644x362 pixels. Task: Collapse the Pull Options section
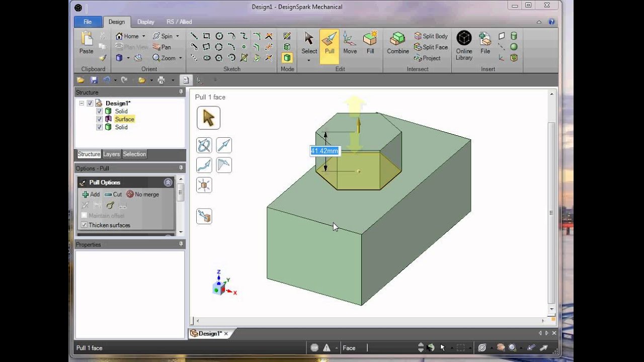(168, 183)
